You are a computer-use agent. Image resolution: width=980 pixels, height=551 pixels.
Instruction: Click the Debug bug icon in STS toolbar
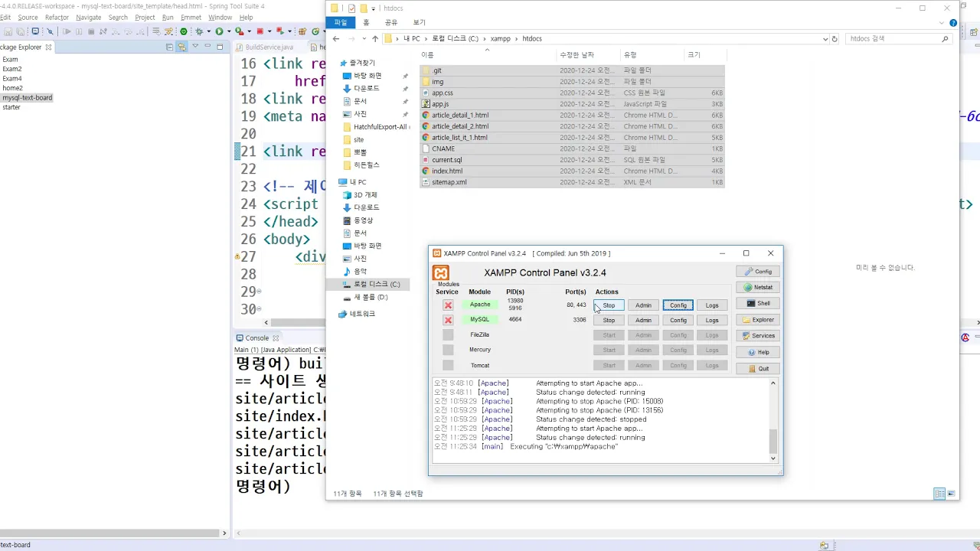tap(199, 31)
